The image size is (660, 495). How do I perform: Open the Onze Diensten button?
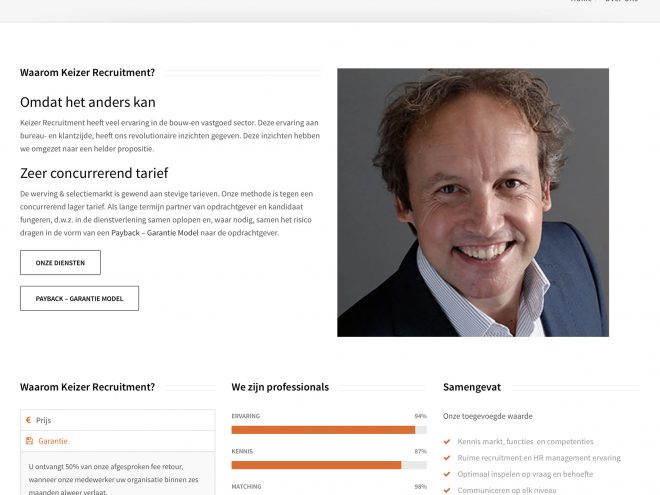click(x=60, y=263)
